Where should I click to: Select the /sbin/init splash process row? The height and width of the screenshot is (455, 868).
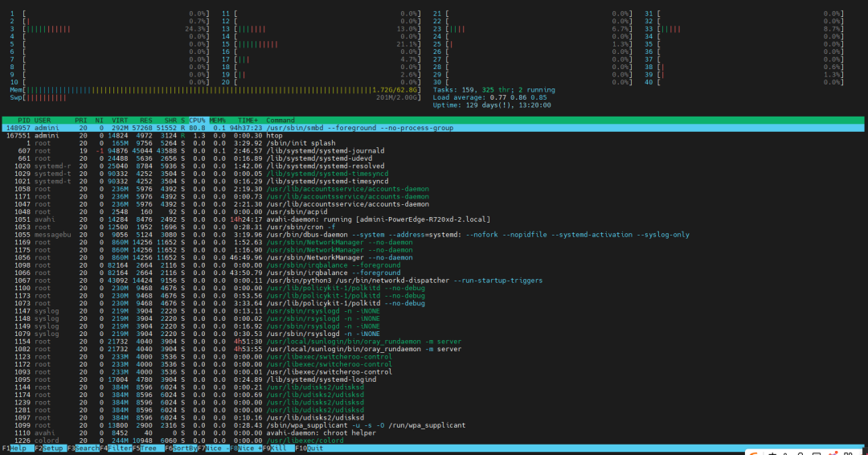(x=433, y=143)
